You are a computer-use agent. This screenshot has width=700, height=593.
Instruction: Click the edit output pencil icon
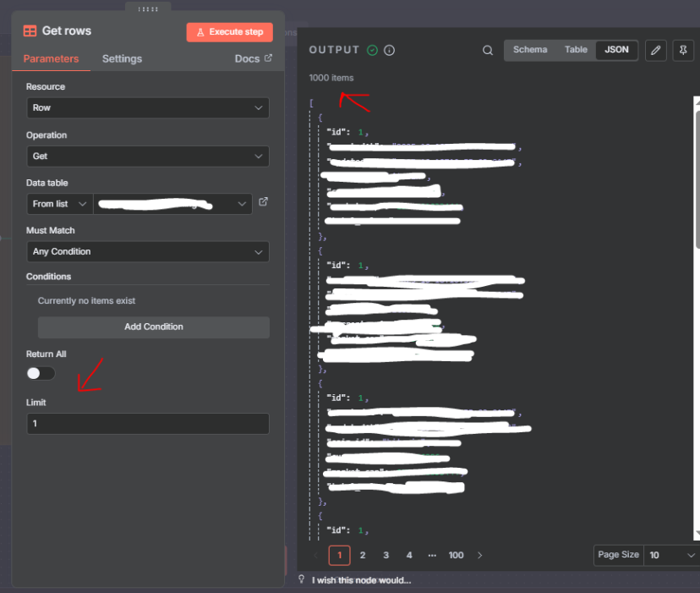coord(656,51)
